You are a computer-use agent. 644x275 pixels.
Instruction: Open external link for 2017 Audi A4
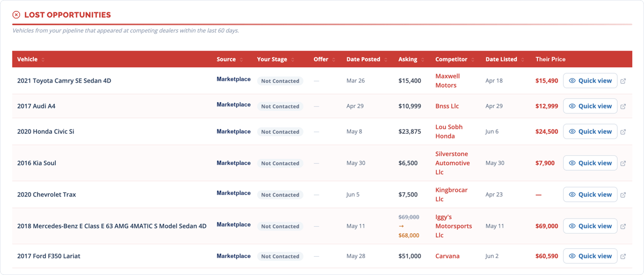[623, 106]
